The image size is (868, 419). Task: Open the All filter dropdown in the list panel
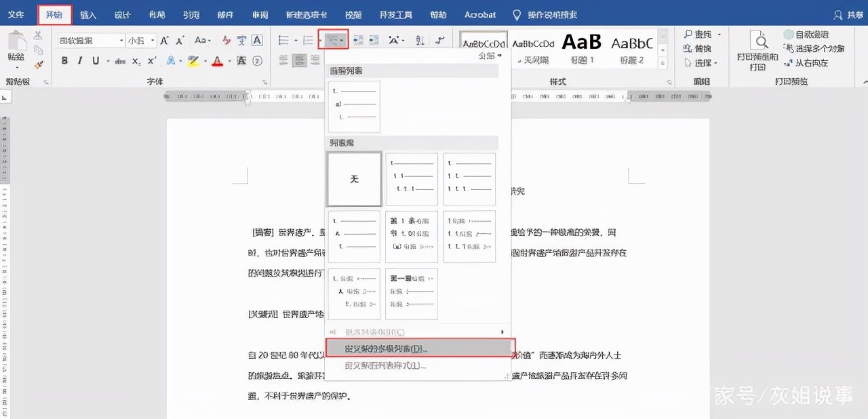pyautogui.click(x=491, y=56)
